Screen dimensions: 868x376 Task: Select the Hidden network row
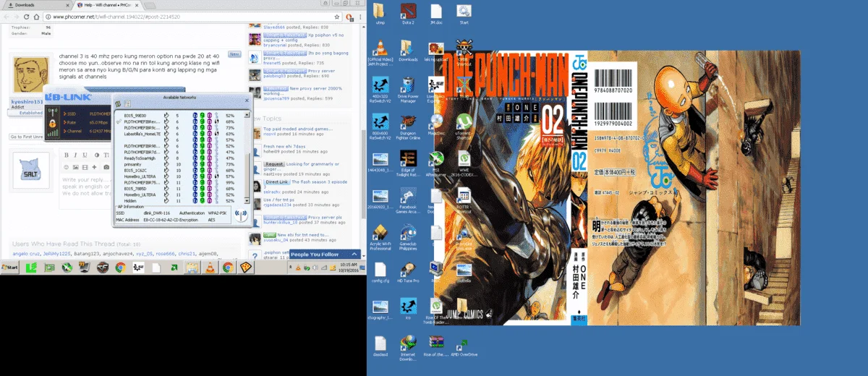[179, 200]
